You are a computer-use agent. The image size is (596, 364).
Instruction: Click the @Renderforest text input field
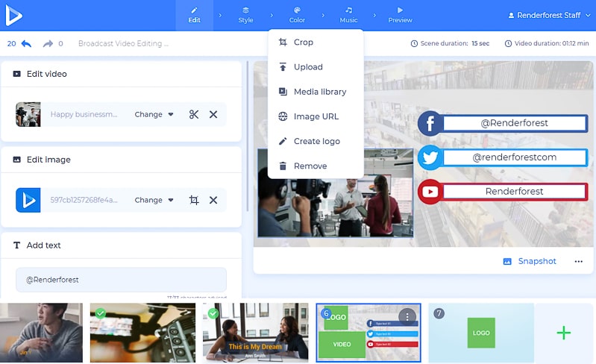coord(121,280)
